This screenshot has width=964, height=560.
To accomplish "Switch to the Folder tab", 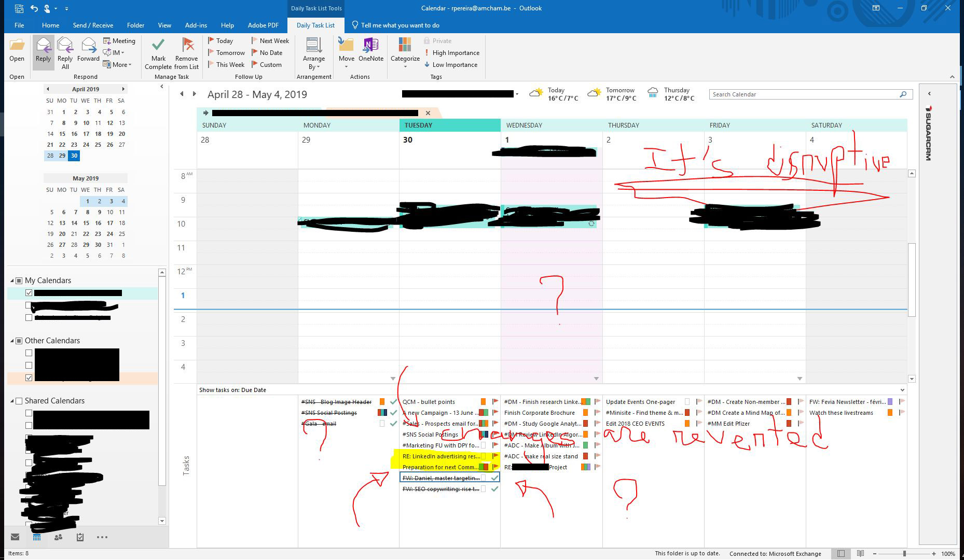I will (135, 25).
